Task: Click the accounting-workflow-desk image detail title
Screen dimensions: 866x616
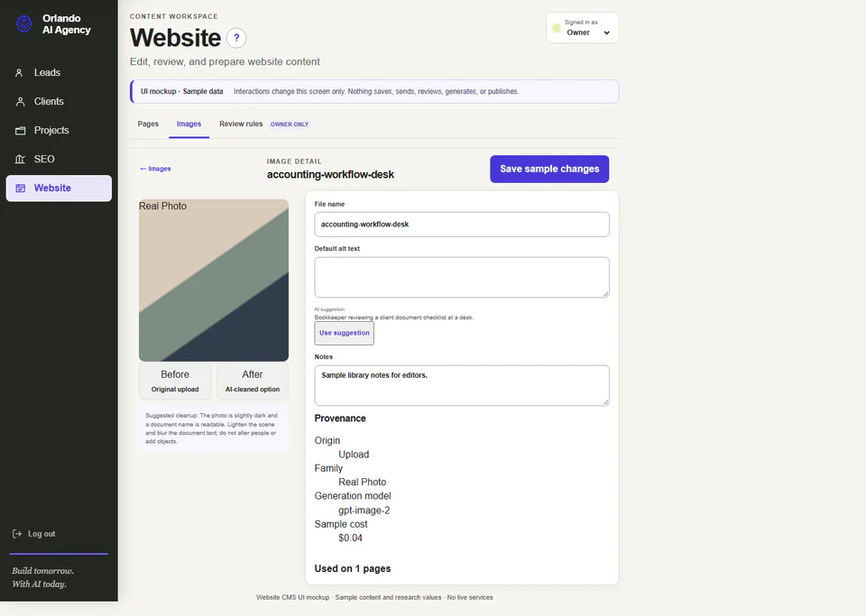Action: [x=330, y=174]
